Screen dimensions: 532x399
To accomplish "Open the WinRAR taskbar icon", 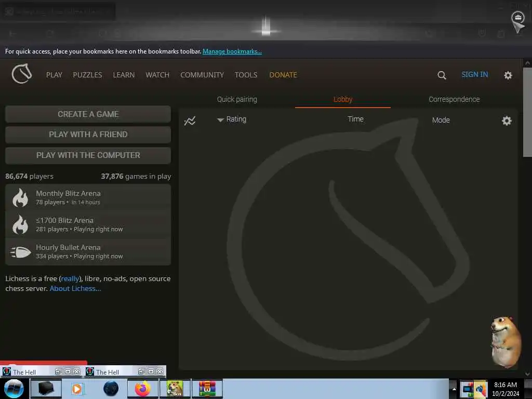I will pos(207,389).
